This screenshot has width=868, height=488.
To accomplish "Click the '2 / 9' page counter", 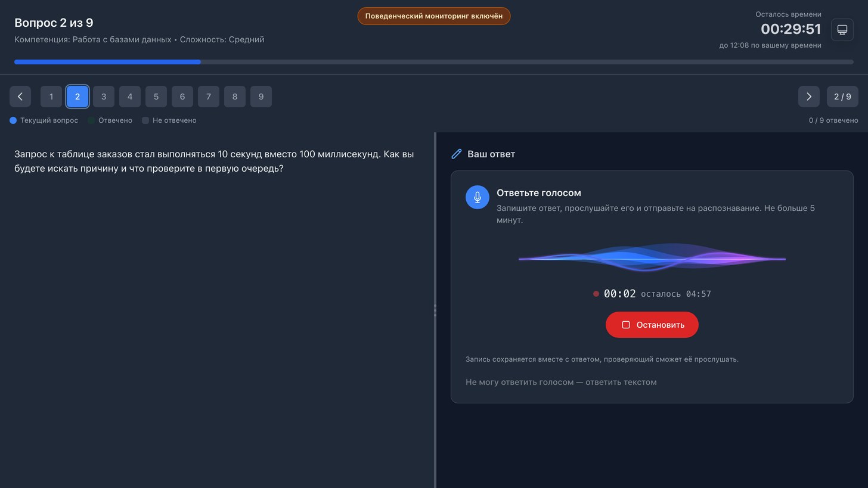I will tap(842, 97).
